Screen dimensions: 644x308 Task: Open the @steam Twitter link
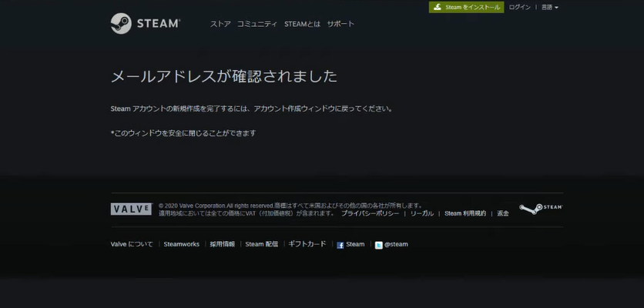396,244
